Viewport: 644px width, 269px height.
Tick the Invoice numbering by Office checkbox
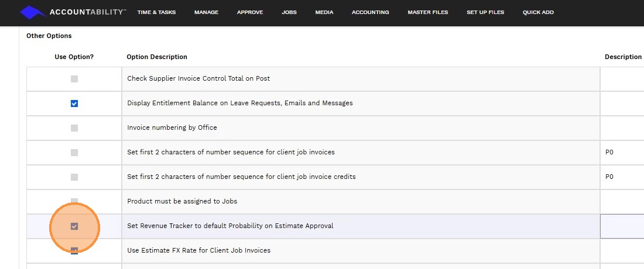(x=74, y=128)
